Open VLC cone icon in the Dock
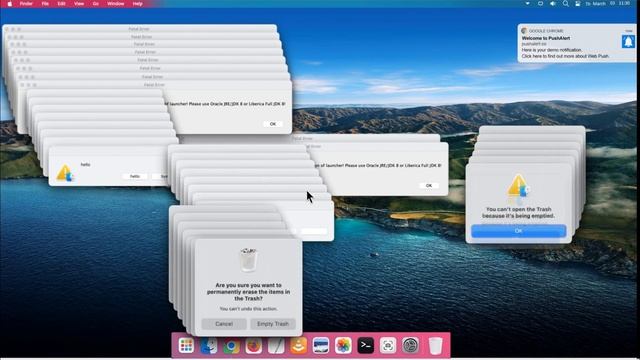The height and width of the screenshot is (360, 640). (298, 346)
